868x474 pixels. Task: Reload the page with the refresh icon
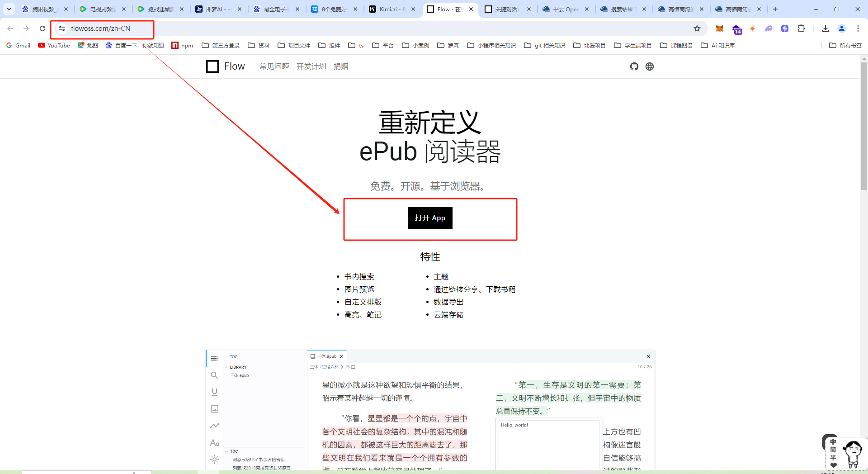[42, 28]
